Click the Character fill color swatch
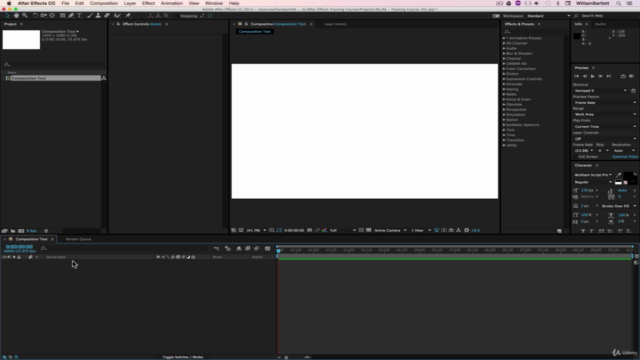The height and width of the screenshot is (360, 640). point(629,176)
